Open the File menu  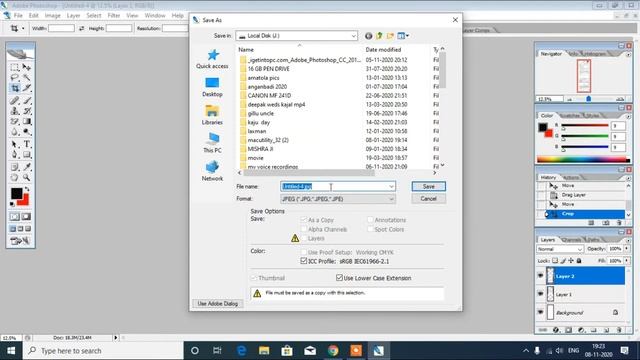pos(18,16)
